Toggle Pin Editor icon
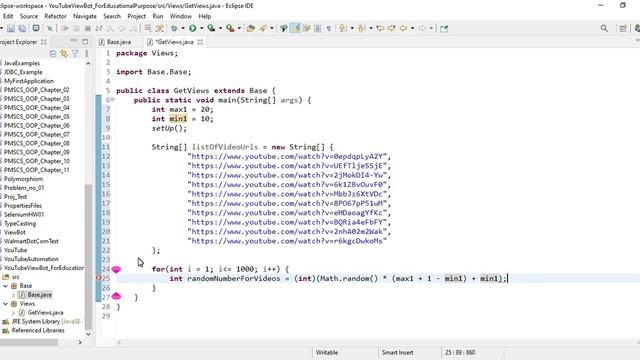Screen dimensions: 640x360 tap(444, 28)
